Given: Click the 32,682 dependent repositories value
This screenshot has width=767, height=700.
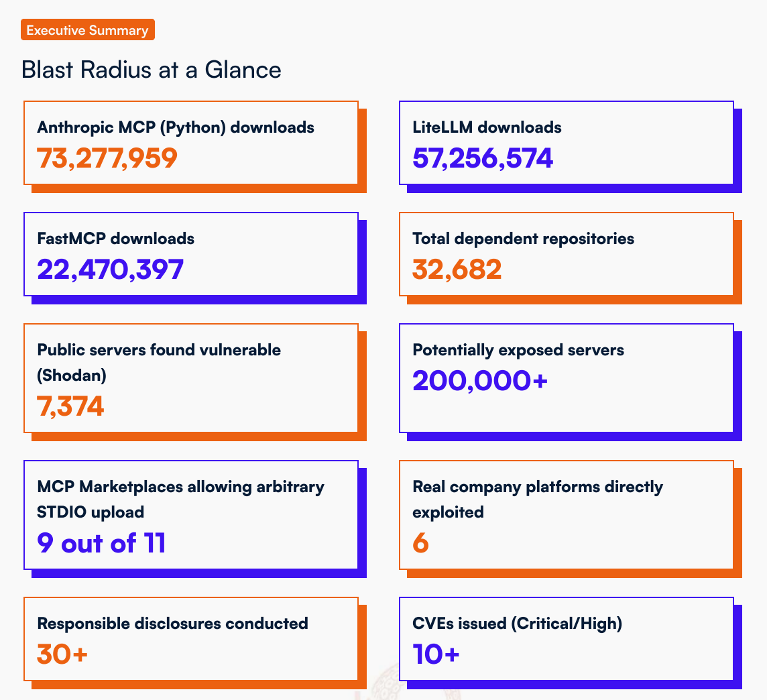Looking at the screenshot, I should 457,269.
